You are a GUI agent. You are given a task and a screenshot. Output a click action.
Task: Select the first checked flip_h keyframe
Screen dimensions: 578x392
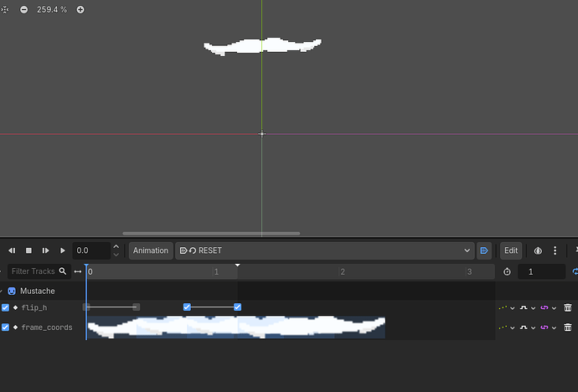tap(187, 307)
